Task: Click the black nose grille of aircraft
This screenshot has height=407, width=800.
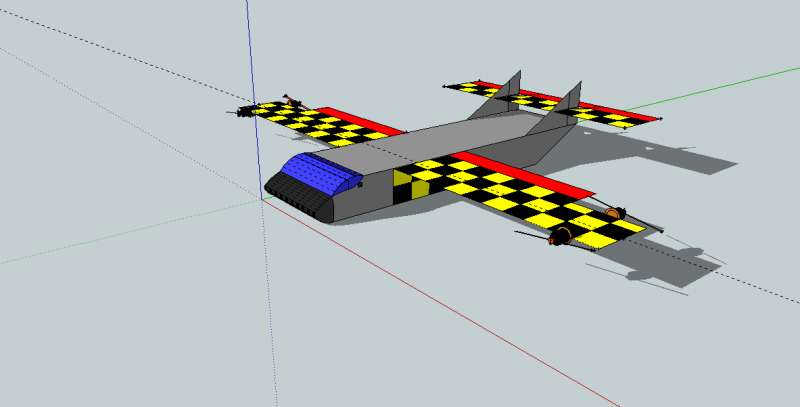Action: point(302,200)
